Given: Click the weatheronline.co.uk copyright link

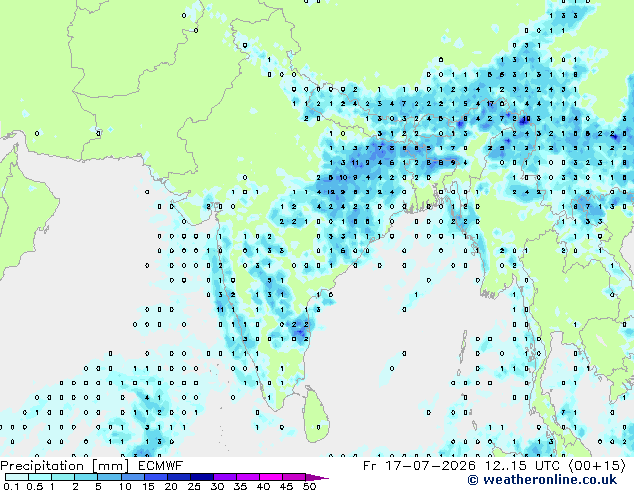Looking at the screenshot, I should pyautogui.click(x=542, y=480).
